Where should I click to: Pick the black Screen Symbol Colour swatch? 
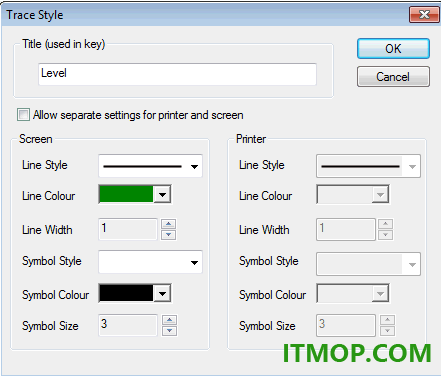(126, 293)
